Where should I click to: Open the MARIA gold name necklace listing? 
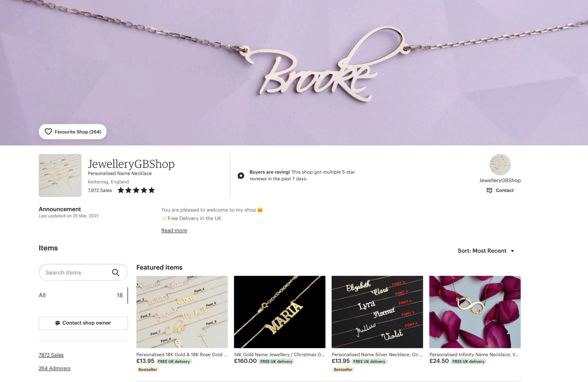[280, 312]
